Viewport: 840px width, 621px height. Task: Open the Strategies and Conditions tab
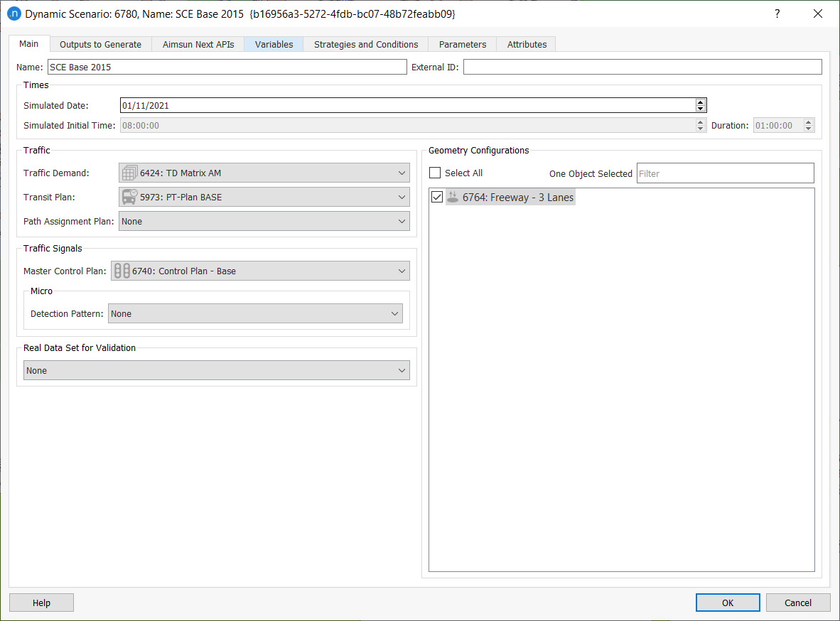366,44
